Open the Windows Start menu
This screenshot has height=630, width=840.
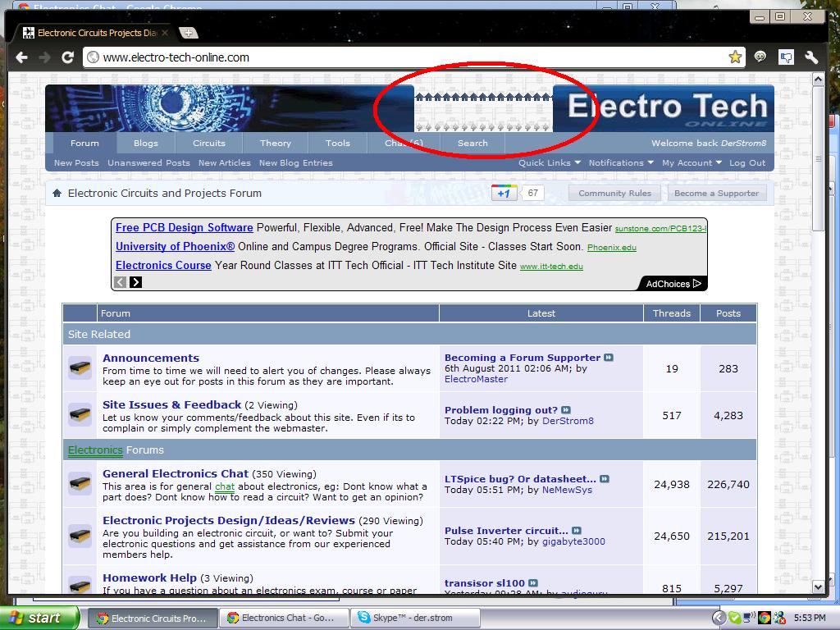(x=40, y=618)
